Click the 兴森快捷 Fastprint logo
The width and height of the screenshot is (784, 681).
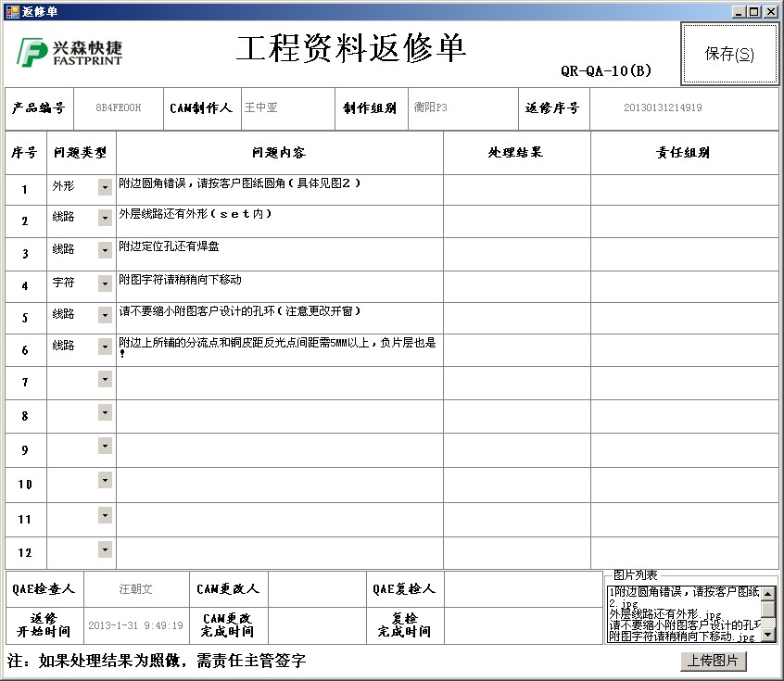coord(70,53)
